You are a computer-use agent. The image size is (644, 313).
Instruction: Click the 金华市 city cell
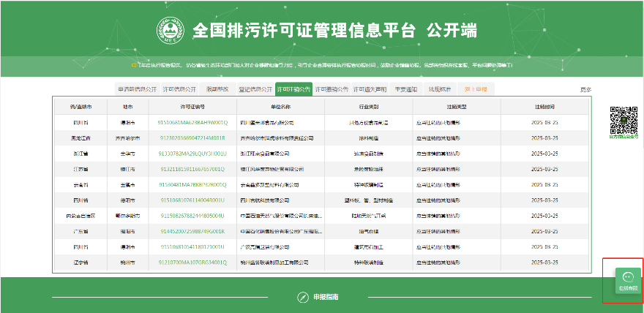coord(128,154)
